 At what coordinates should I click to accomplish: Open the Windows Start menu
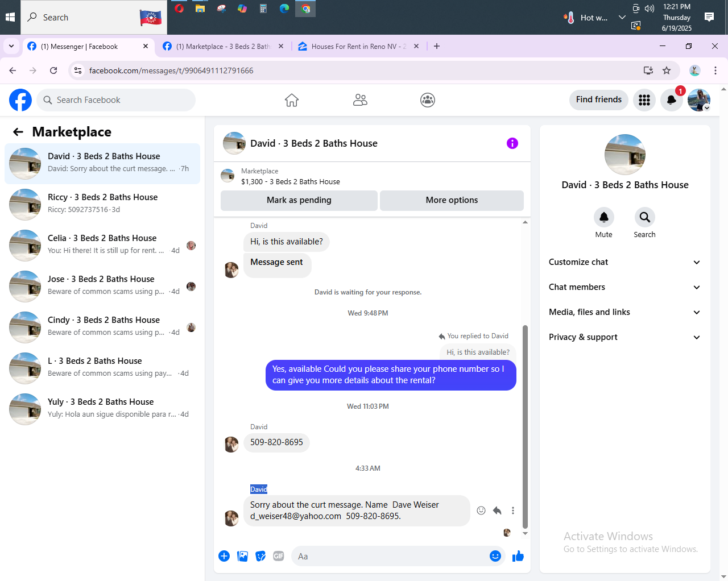[10, 17]
